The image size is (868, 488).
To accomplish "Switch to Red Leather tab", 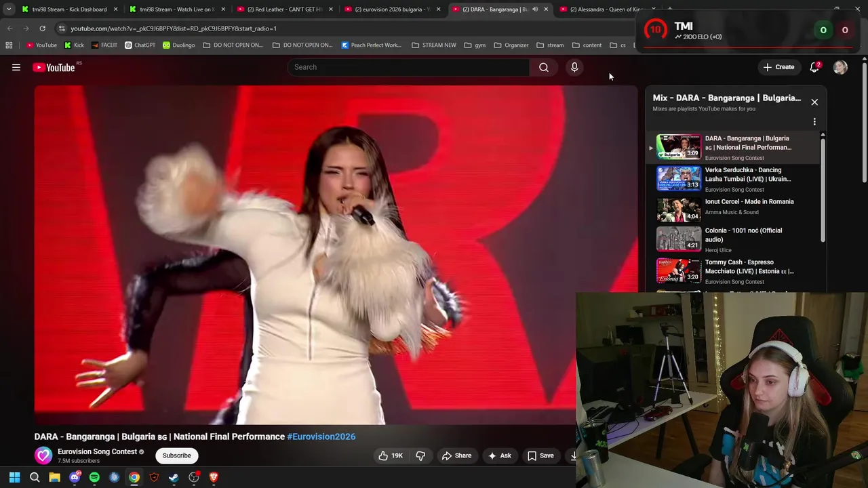I will point(284,9).
